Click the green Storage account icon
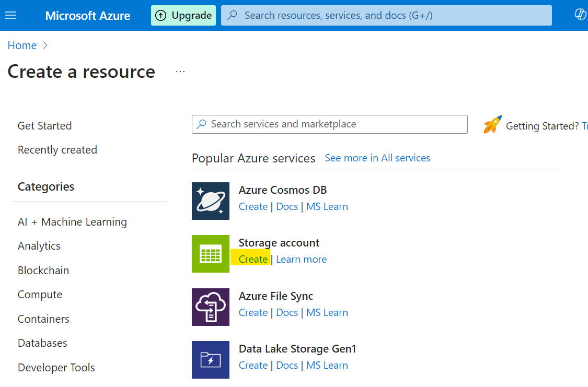Screen dimensions: 588x387 [x=211, y=254]
